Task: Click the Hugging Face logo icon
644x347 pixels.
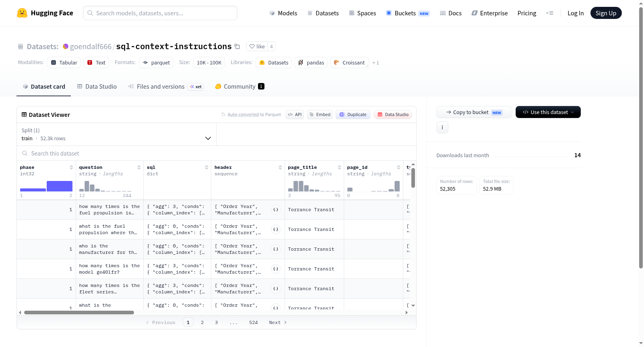Action: (22, 13)
